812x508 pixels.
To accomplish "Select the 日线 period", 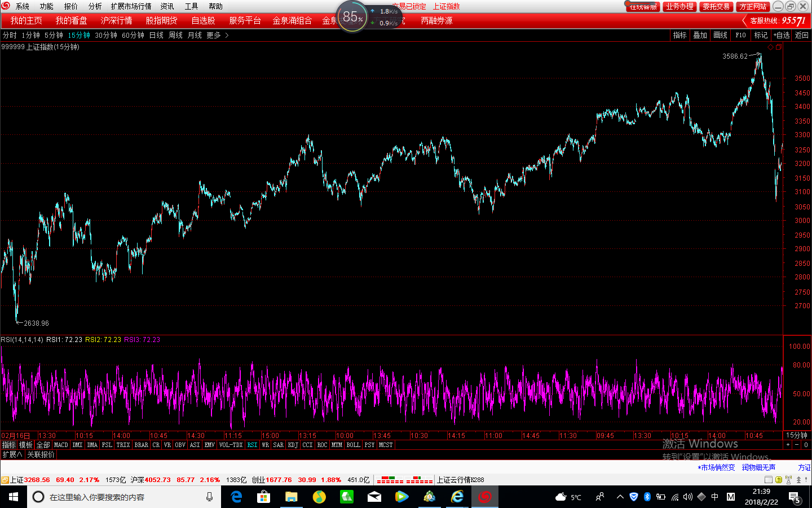I will 156,35.
